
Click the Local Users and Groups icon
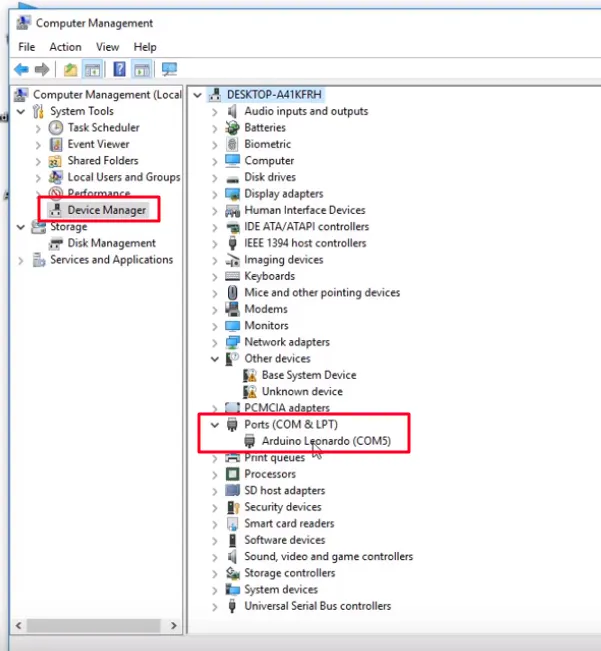56,177
